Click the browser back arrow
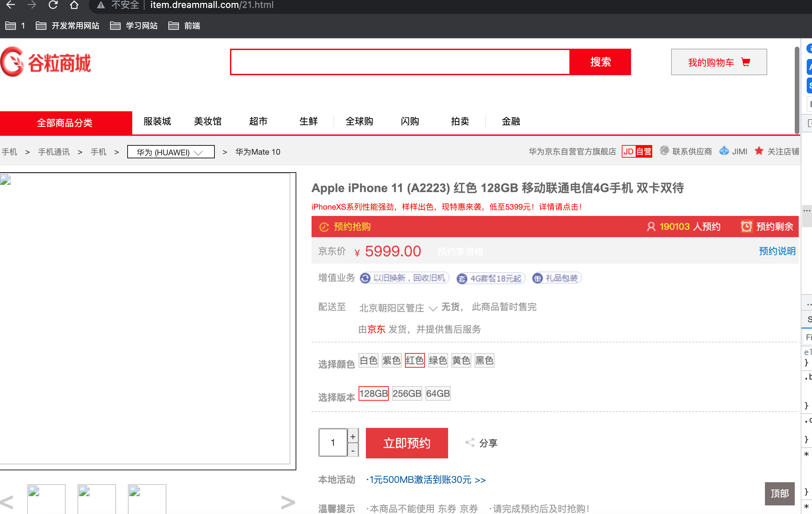 [x=11, y=5]
